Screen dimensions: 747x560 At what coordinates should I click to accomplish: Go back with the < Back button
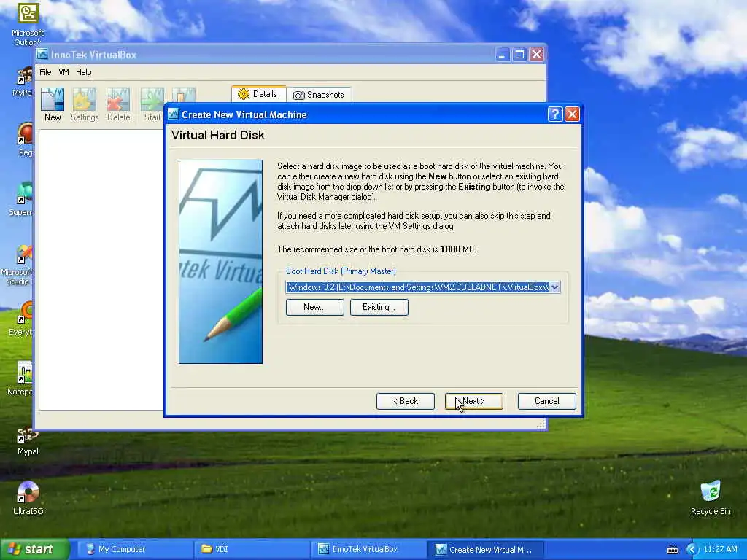[x=406, y=401]
